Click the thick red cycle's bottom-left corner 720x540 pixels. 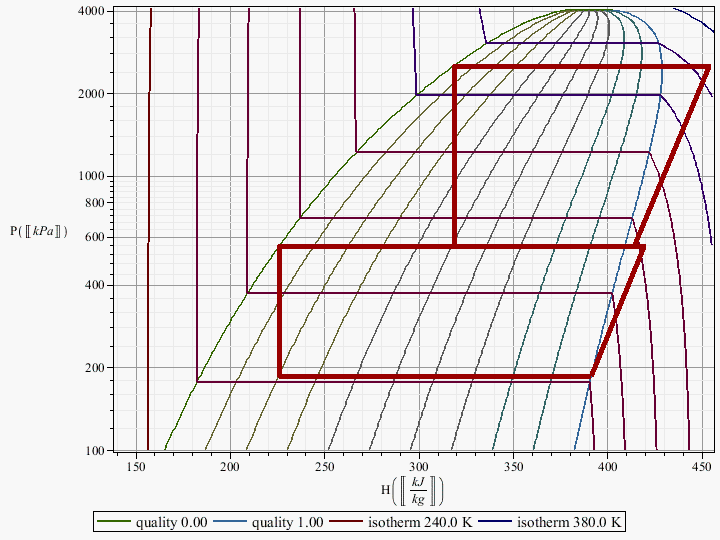click(x=279, y=376)
